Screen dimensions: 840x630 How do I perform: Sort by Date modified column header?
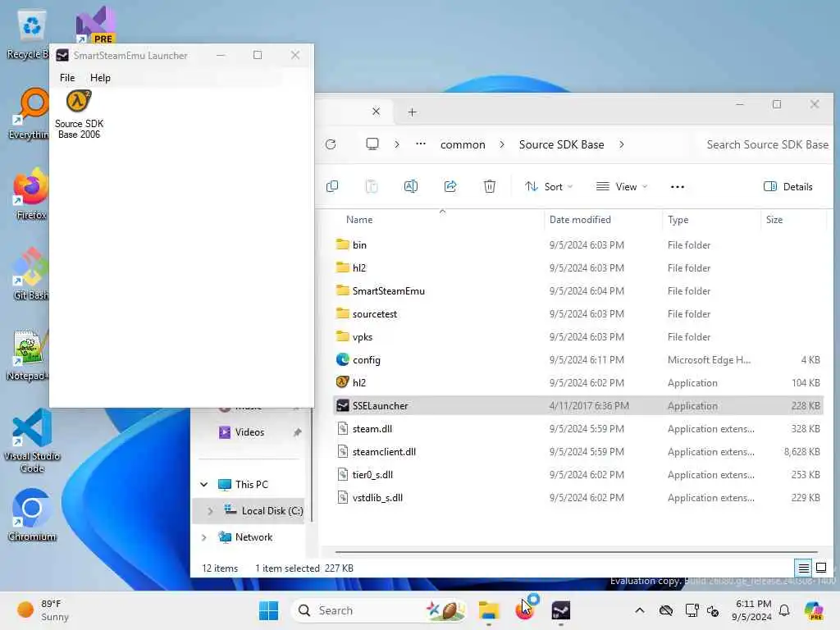click(x=580, y=220)
